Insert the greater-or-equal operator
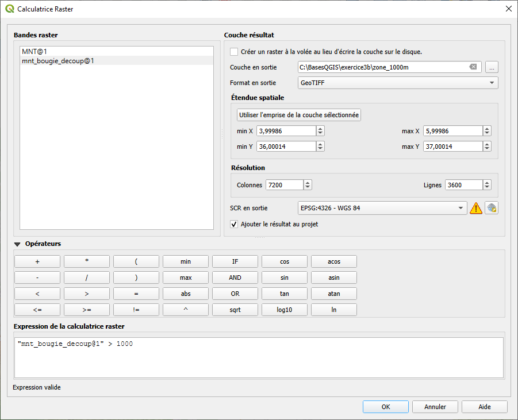This screenshot has height=420, width=518. [x=87, y=310]
